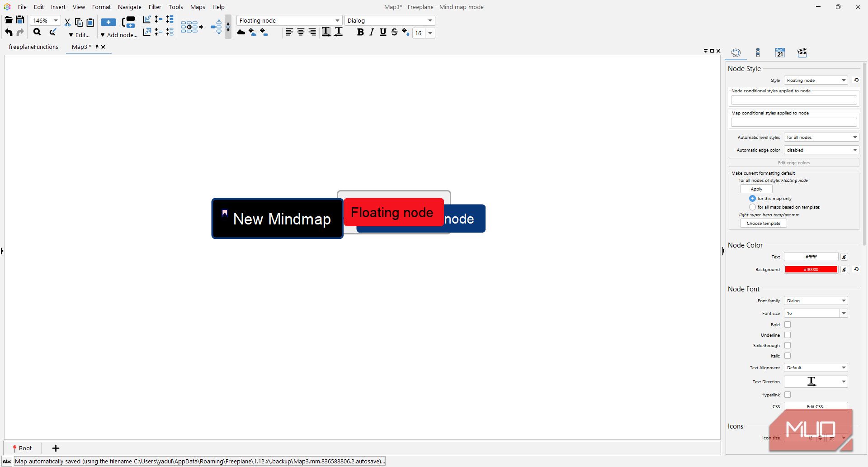Enable the Strikethrough checkbox in Node Font
Image resolution: width=868 pixels, height=467 pixels.
click(x=788, y=345)
